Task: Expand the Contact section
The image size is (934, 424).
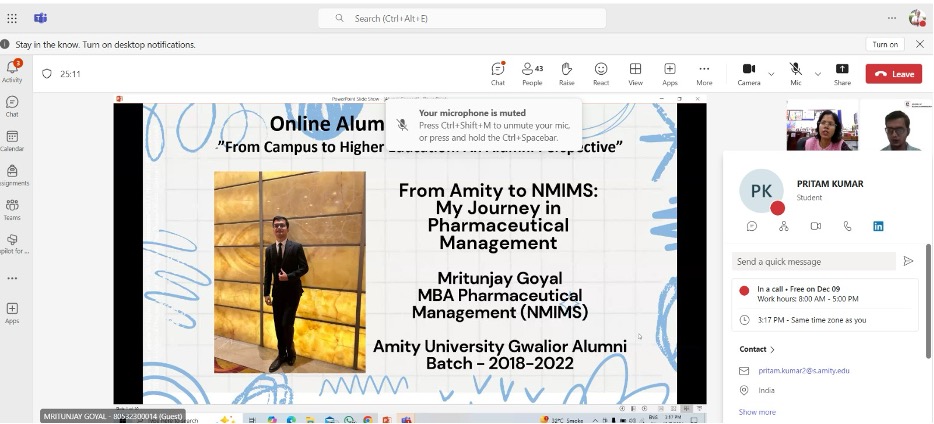Action: pyautogui.click(x=757, y=349)
